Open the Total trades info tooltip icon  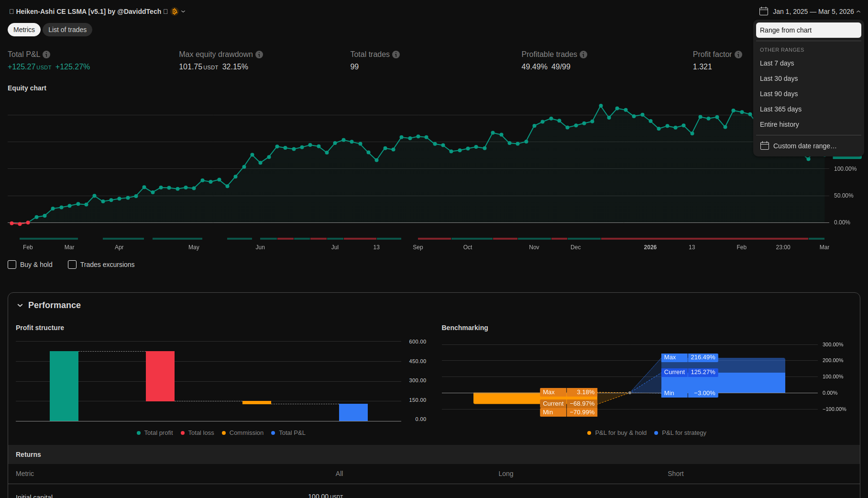pos(396,55)
